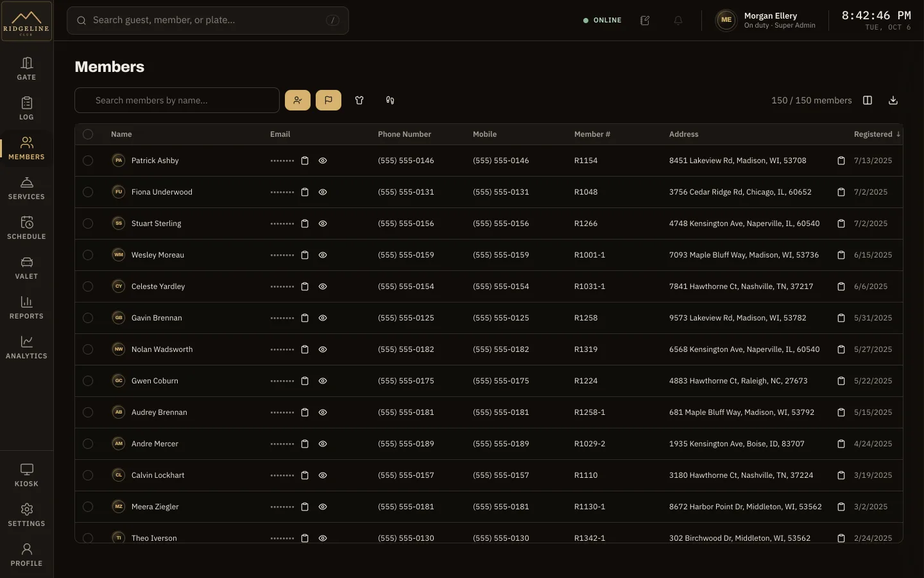
Task: Open Audrey Brennan's member entry
Action: point(159,412)
